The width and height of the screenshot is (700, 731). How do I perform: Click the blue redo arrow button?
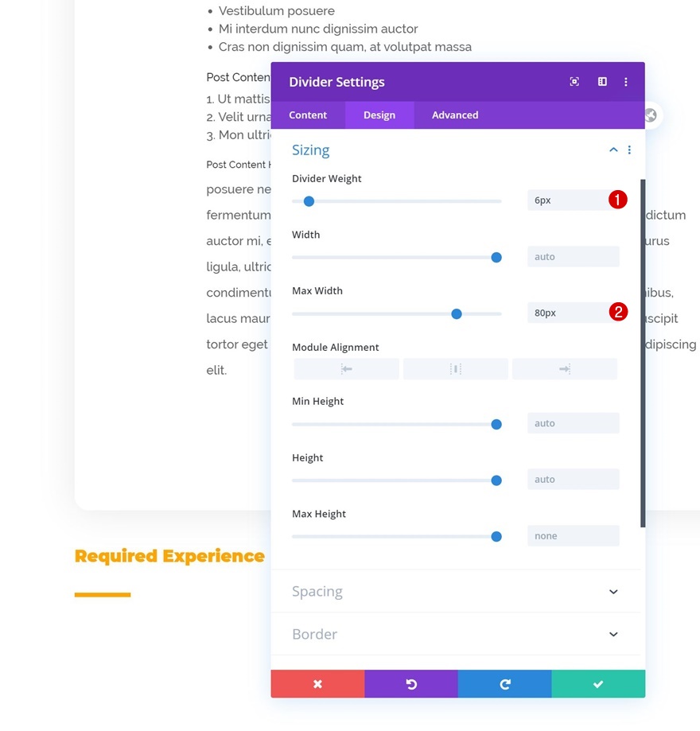pyautogui.click(x=504, y=684)
